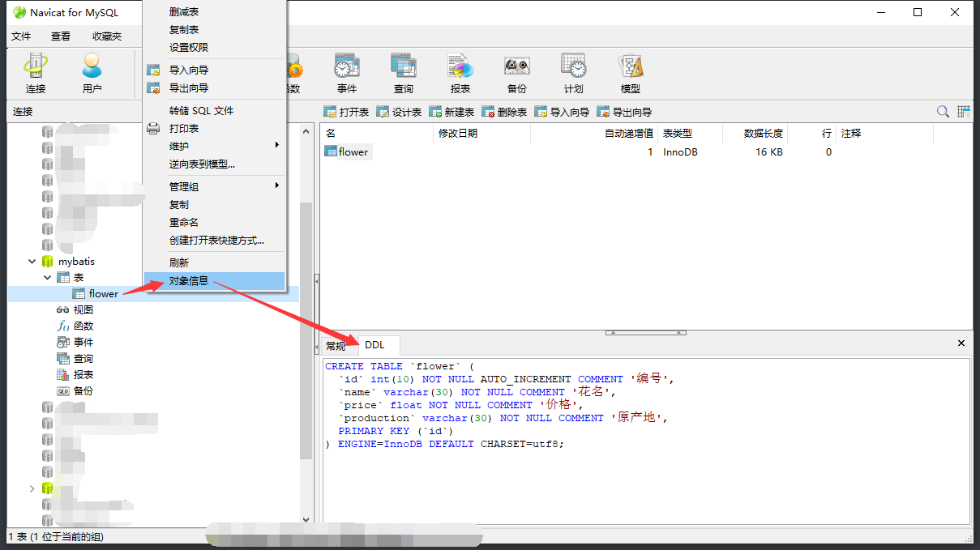The width and height of the screenshot is (980, 550).
Task: Open the 事件 toolbar icon with clock
Action: tap(347, 74)
